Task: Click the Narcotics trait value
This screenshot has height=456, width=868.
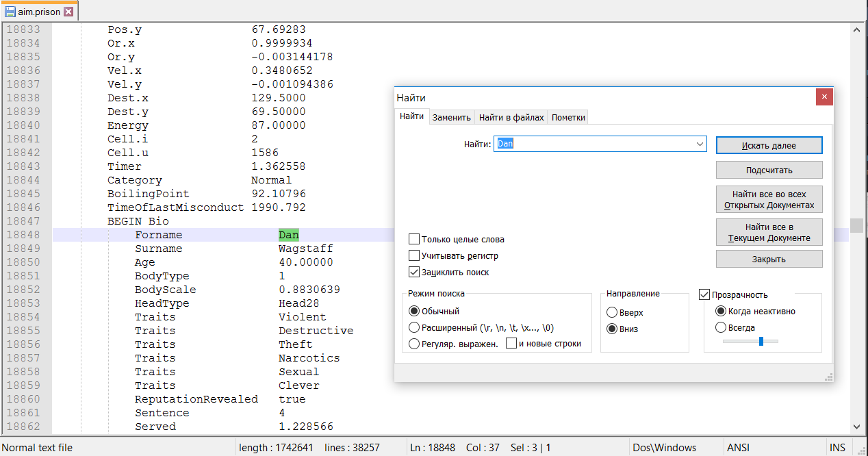Action: (x=309, y=358)
